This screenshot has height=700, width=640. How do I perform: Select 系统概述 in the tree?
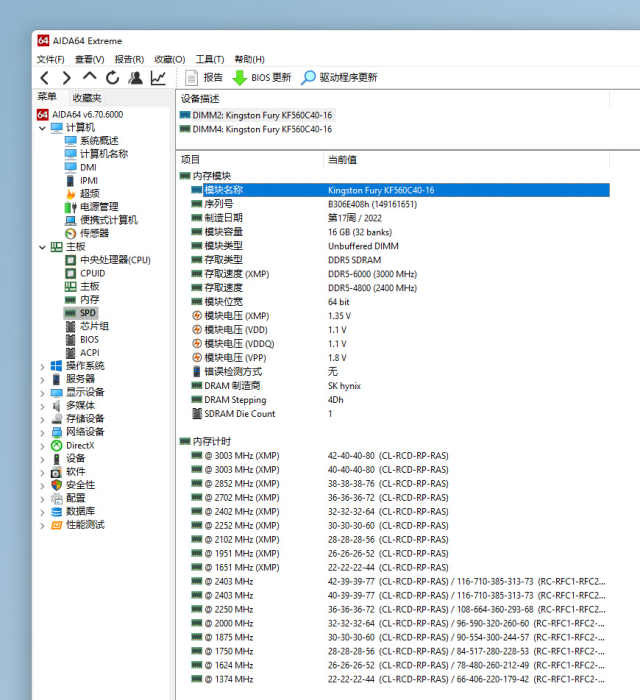click(x=99, y=141)
